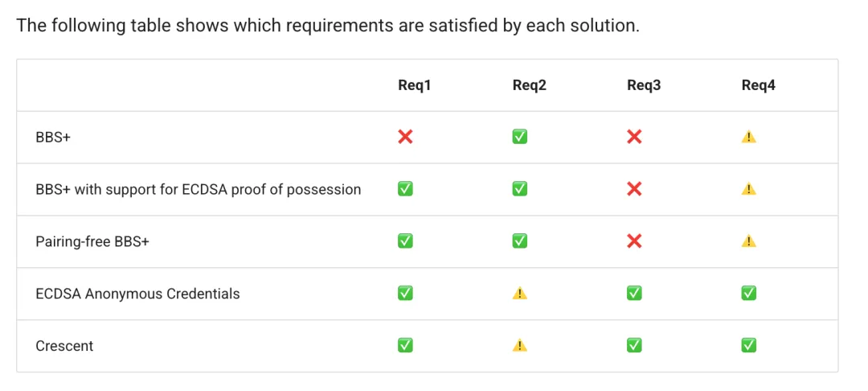Click Crescent Req4 green check mark
The height and width of the screenshot is (391, 868).
coord(749,346)
